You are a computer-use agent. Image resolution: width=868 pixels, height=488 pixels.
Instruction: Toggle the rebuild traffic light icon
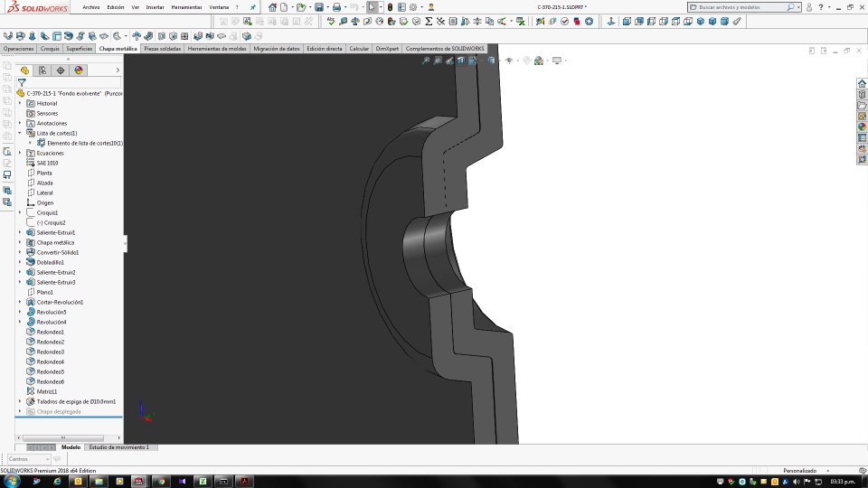pos(390,7)
